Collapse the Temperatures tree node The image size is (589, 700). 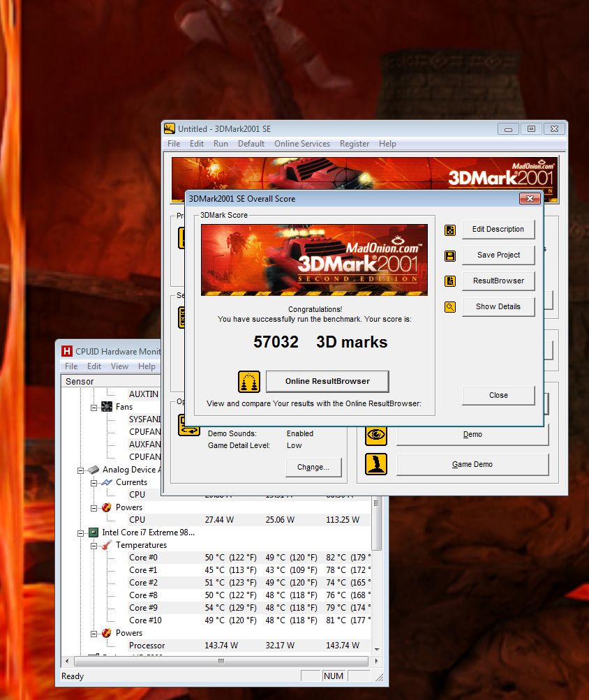click(94, 546)
